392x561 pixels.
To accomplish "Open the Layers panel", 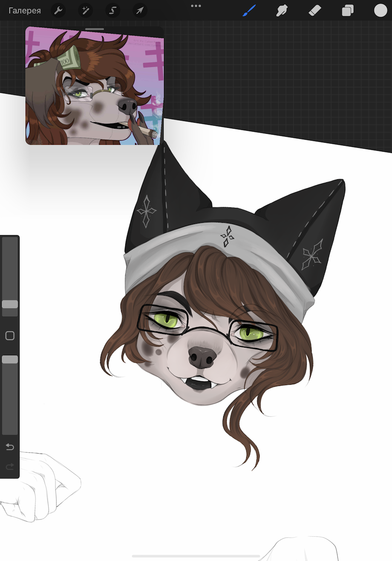I will (348, 10).
